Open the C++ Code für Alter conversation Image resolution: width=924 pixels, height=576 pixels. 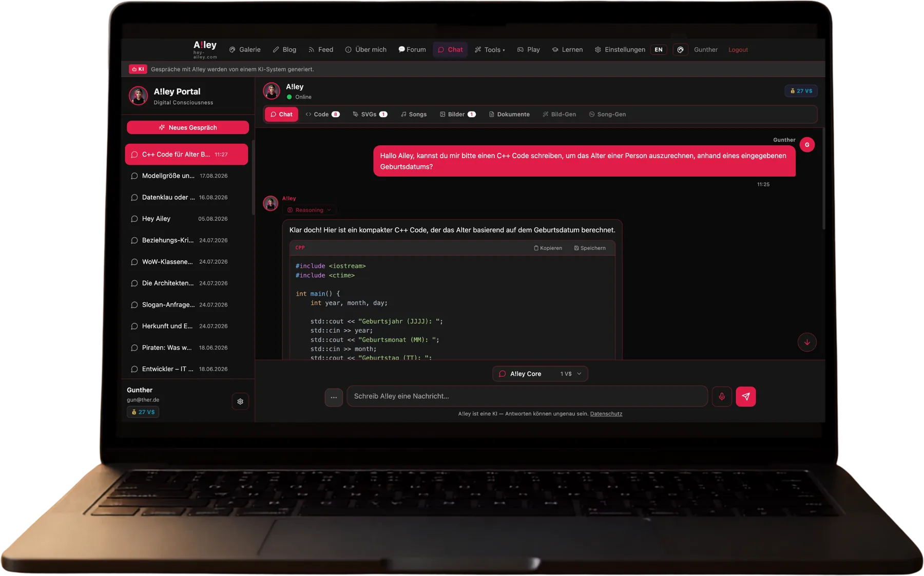tap(186, 155)
